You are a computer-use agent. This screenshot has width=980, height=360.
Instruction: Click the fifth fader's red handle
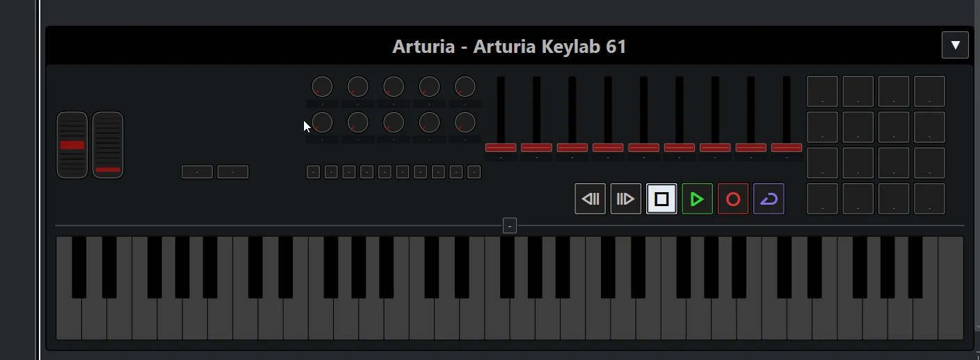click(x=643, y=148)
